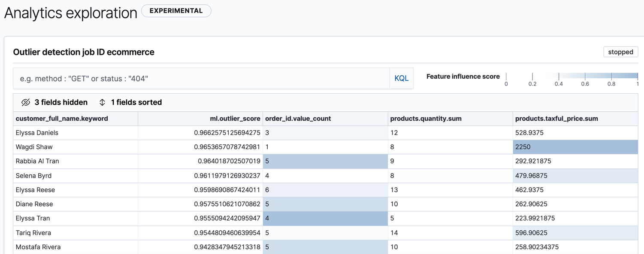Click Wagdi Shaw's order count 1
Viewport: 644px width, 254px height.
pos(325,147)
